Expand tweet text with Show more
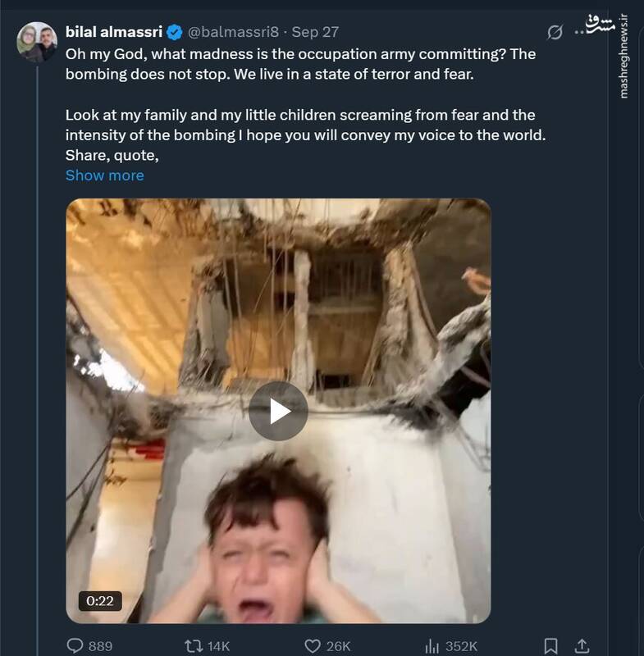Viewport: 644px width, 656px height. click(x=104, y=175)
